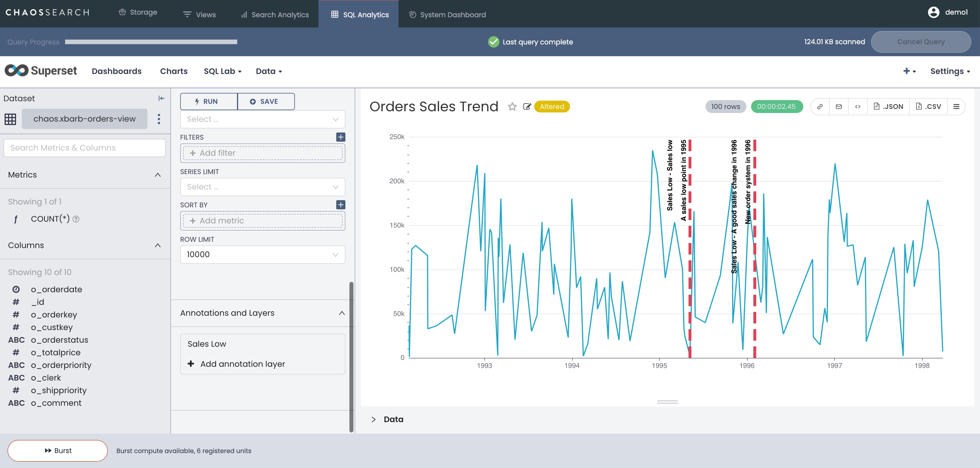Select the o_totalprice column
The image size is (980, 468).
pyautogui.click(x=56, y=352)
